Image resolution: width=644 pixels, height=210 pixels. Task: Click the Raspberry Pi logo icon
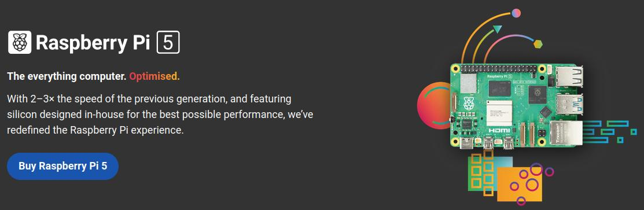click(20, 42)
